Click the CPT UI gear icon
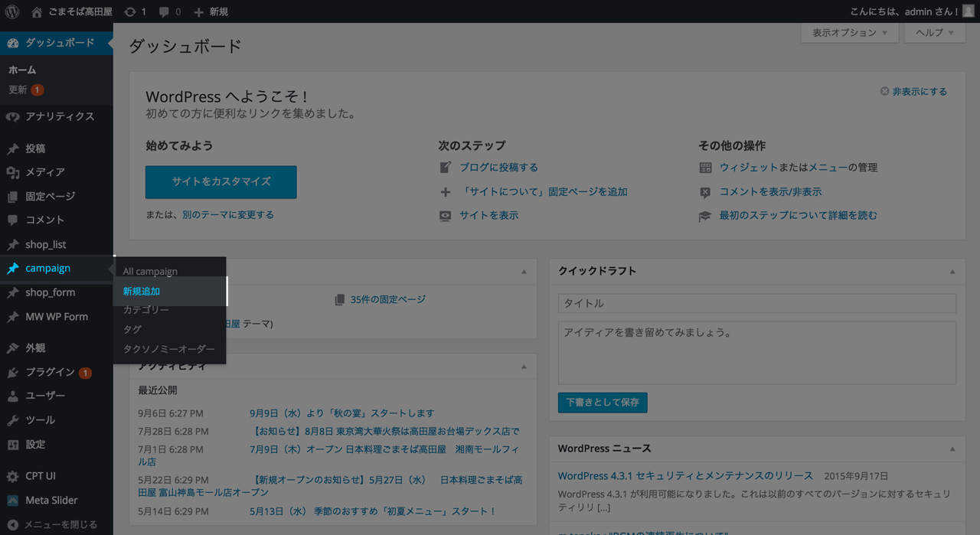 (x=12, y=476)
